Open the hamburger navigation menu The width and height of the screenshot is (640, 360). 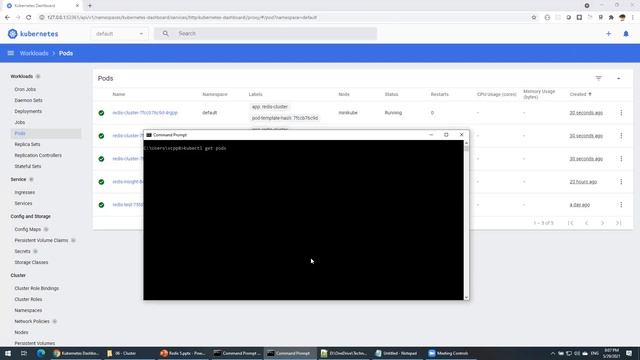coord(11,53)
